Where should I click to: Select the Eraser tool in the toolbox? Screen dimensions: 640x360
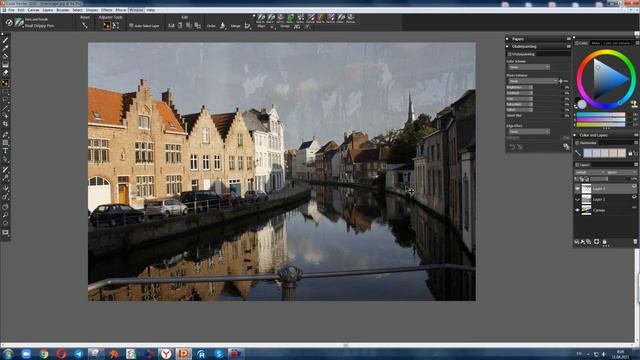[5, 73]
